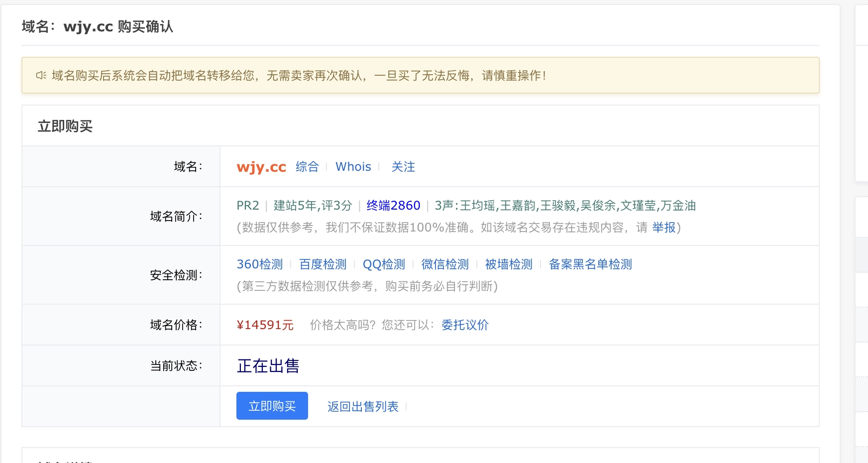Viewport: 868px width, 463px height.
Task: Click the 正在出售 status text
Action: (x=268, y=366)
